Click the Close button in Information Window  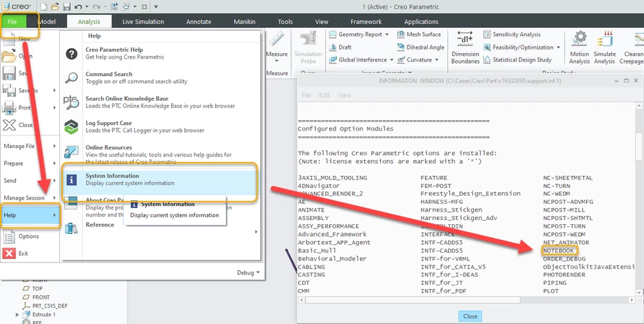tap(470, 316)
